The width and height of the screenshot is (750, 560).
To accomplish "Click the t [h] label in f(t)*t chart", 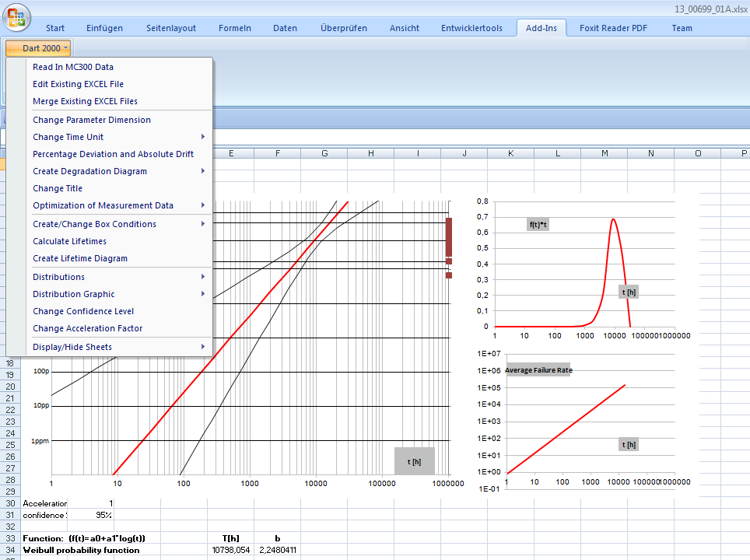I will pyautogui.click(x=629, y=292).
